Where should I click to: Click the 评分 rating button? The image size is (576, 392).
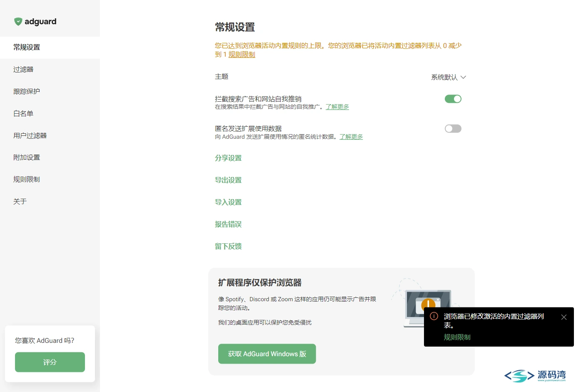coord(50,362)
